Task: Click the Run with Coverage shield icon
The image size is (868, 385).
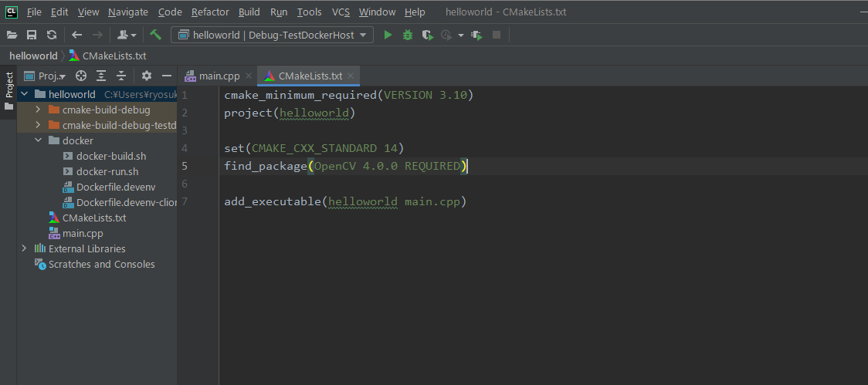Action: (x=427, y=35)
